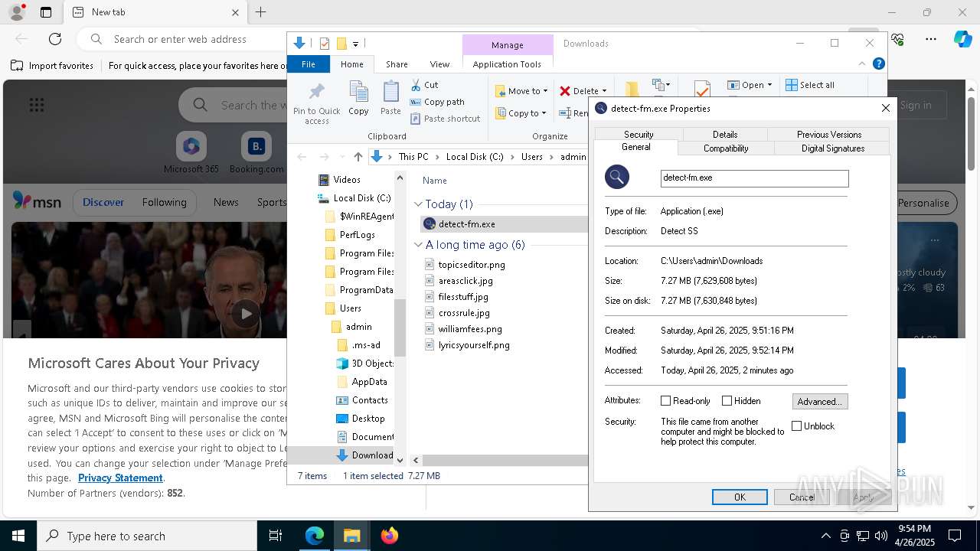The width and height of the screenshot is (980, 551).
Task: Click the Cut scissors icon
Action: coord(416,85)
